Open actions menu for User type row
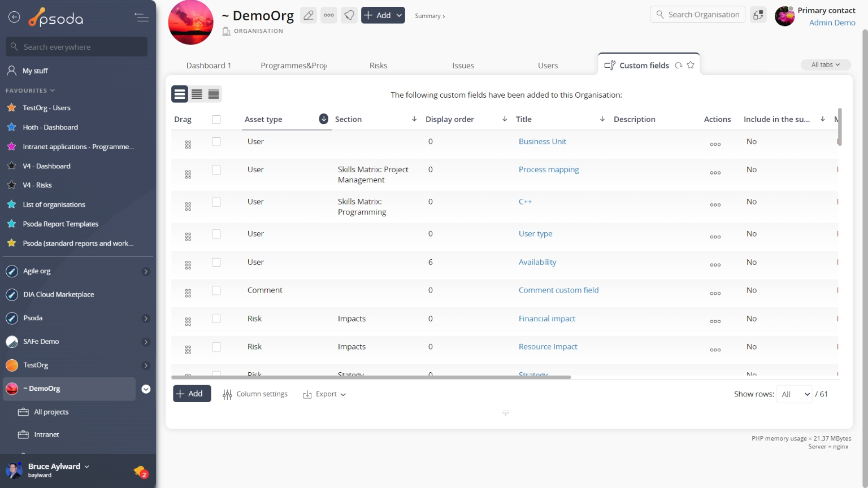 coord(715,237)
